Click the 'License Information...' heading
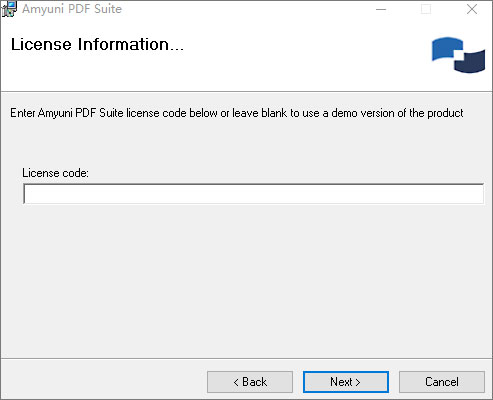493x400 pixels. tap(97, 45)
